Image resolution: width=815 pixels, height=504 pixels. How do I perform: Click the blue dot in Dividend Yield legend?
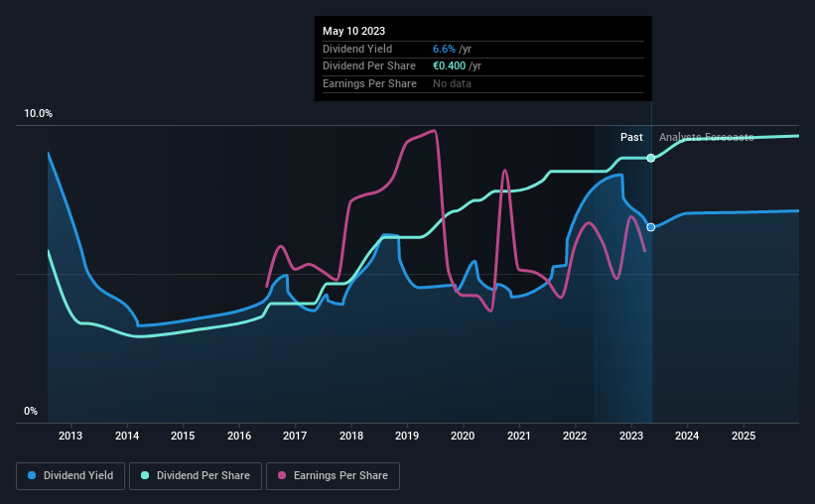point(32,475)
